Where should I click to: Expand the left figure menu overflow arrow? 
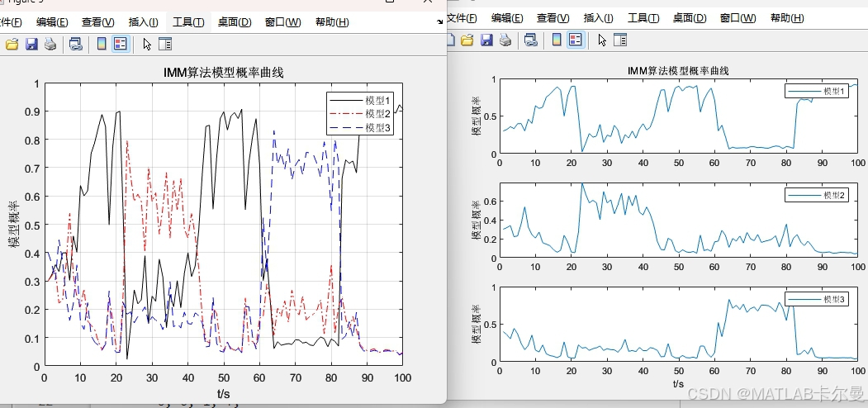[x=440, y=22]
